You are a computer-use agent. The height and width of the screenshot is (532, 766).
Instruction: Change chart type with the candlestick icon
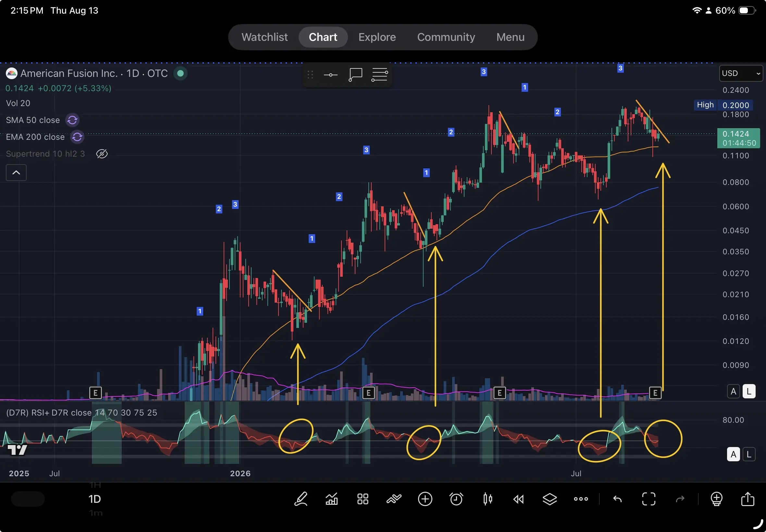tap(488, 499)
